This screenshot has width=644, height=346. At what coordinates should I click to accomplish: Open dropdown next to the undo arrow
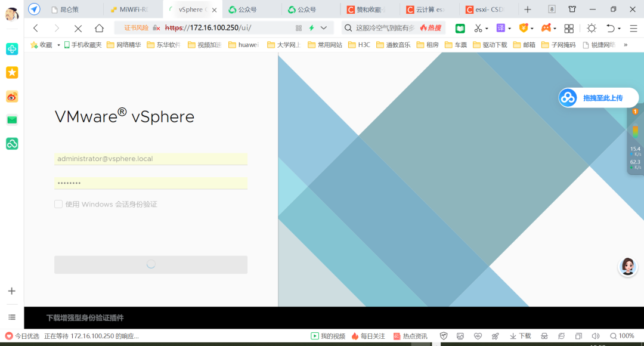click(x=619, y=29)
